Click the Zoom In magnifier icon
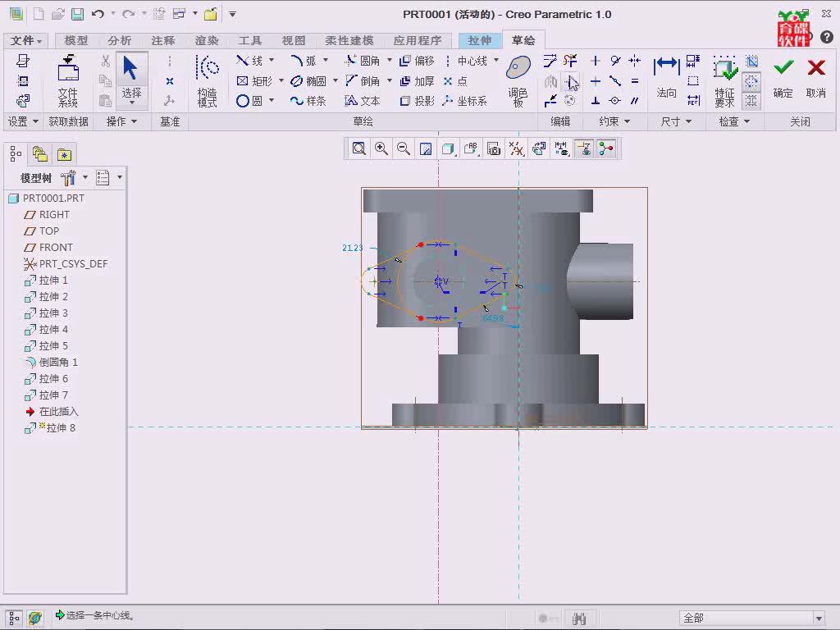The height and width of the screenshot is (630, 840). click(x=381, y=148)
